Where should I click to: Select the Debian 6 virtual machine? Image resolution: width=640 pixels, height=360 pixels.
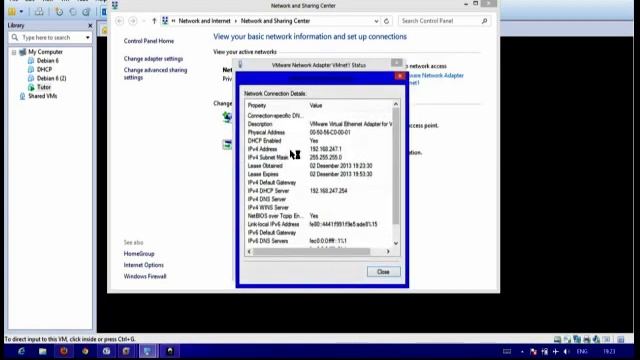pos(48,61)
